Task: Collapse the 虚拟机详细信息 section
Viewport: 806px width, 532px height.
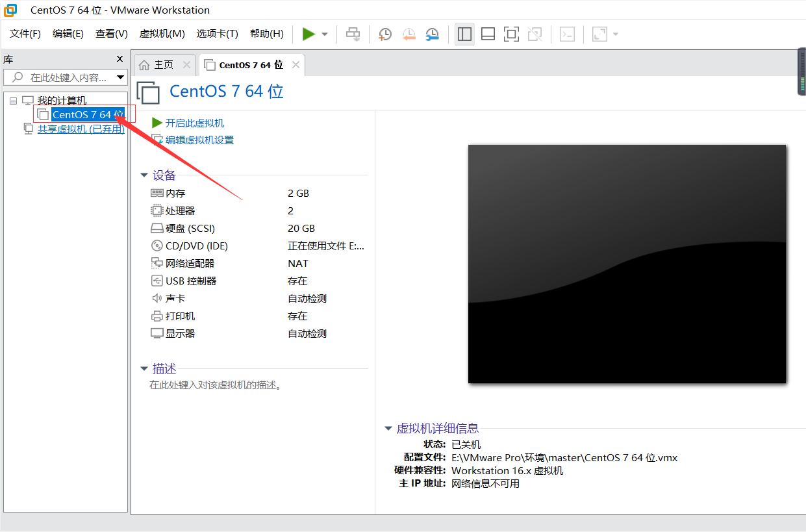Action: 388,429
